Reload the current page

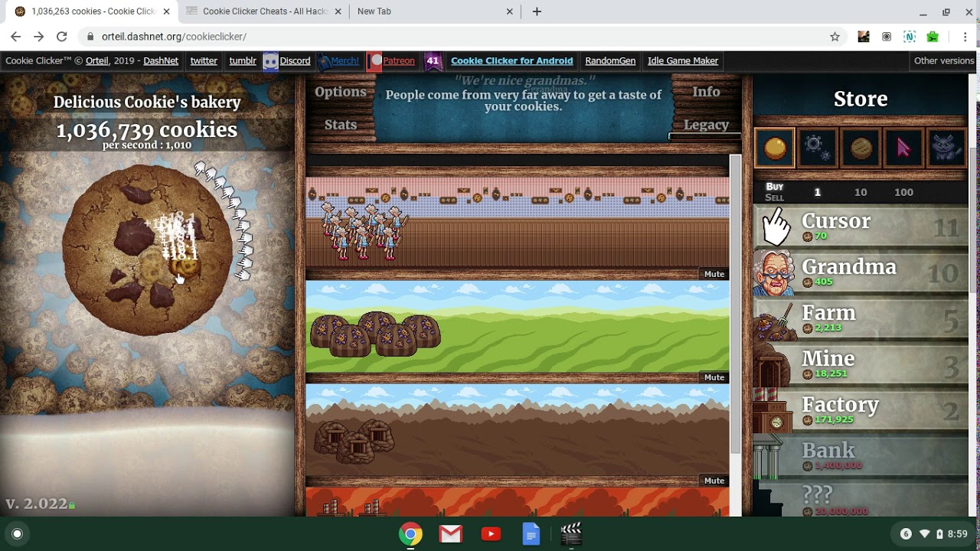coord(61,36)
